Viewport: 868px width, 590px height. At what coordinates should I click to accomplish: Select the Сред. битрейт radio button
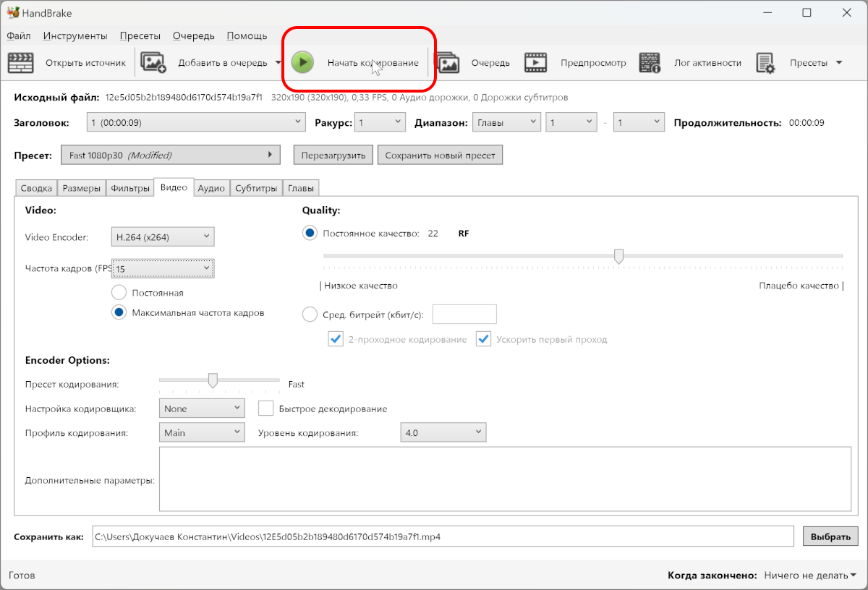[310, 315]
